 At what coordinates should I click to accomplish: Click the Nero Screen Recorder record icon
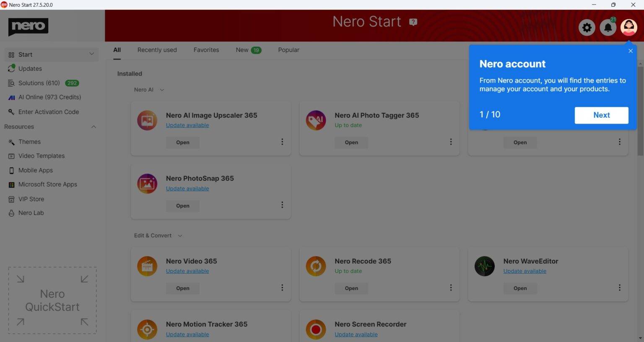(x=316, y=329)
